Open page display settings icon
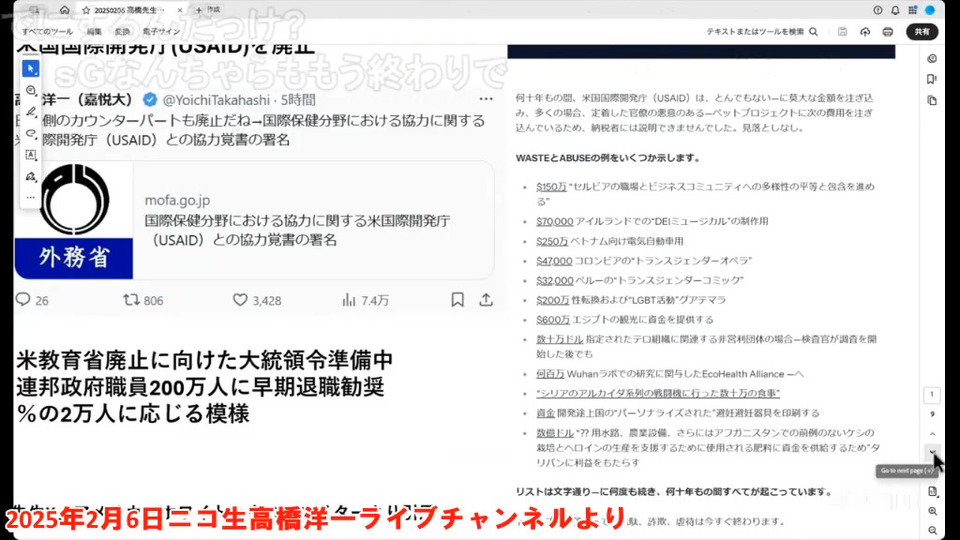This screenshot has height=540, width=960. [932, 491]
